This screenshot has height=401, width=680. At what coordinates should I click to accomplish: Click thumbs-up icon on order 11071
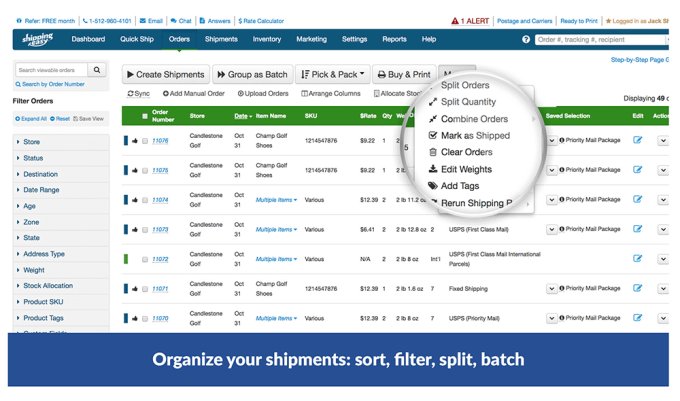(x=135, y=289)
